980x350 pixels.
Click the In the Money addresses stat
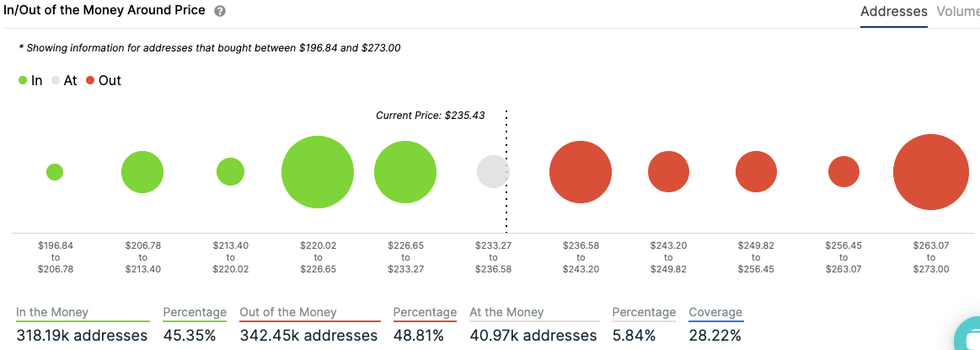pos(82,336)
